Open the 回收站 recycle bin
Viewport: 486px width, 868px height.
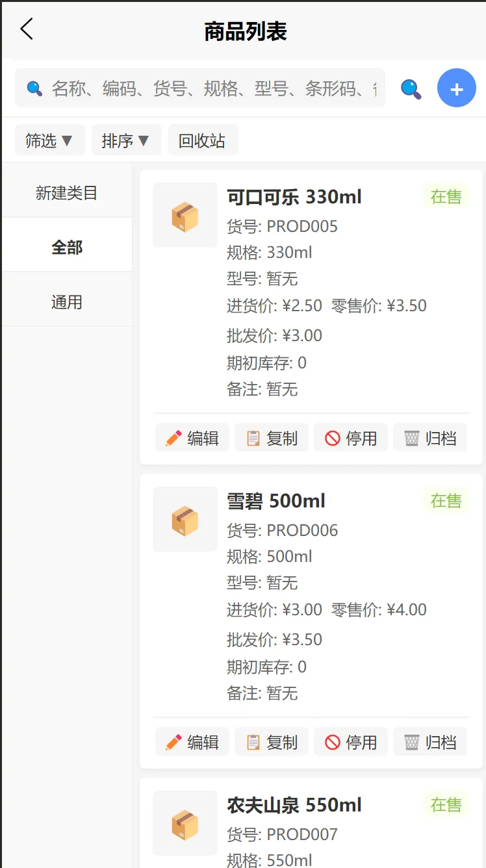[203, 140]
